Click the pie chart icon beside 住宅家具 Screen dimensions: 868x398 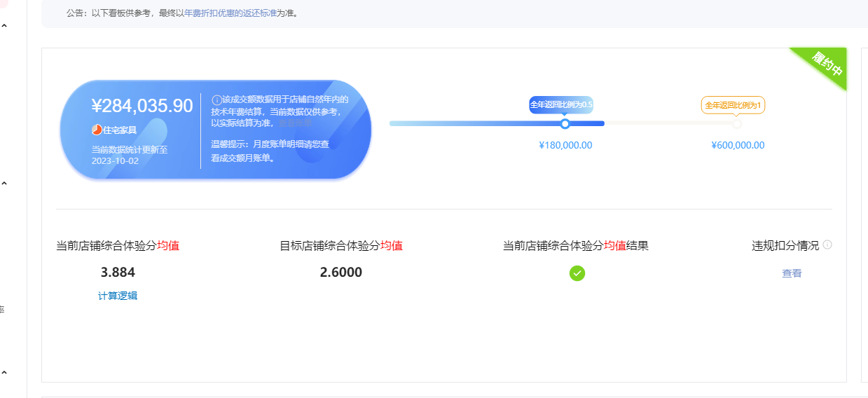click(97, 130)
